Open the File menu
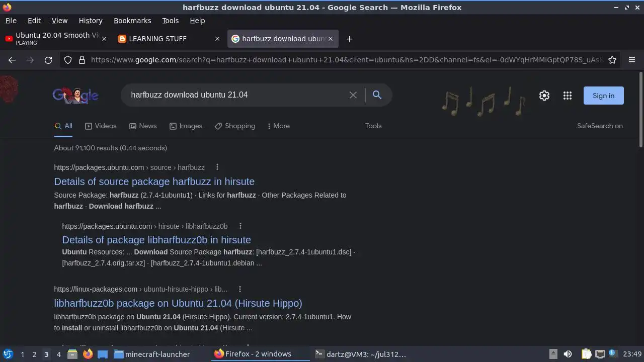This screenshot has height=362, width=644. click(x=11, y=21)
